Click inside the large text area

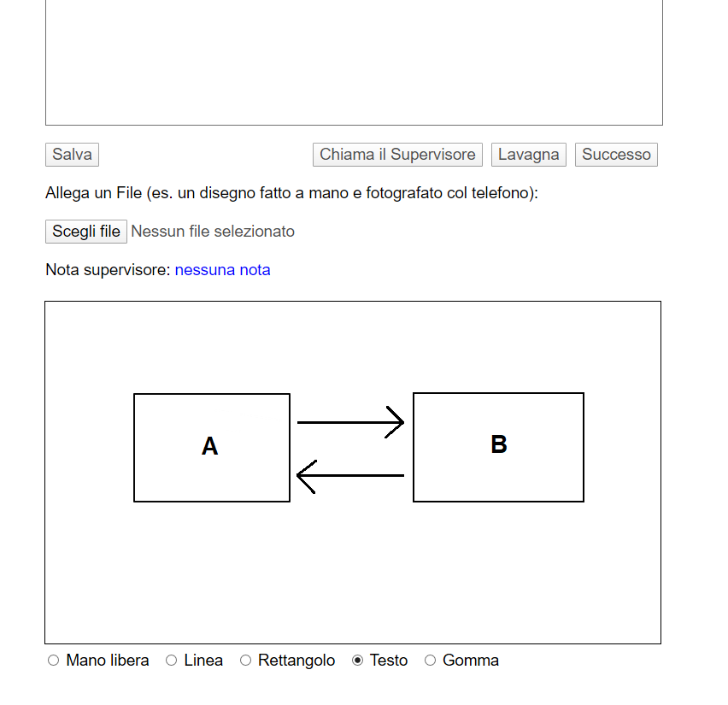[354, 62]
